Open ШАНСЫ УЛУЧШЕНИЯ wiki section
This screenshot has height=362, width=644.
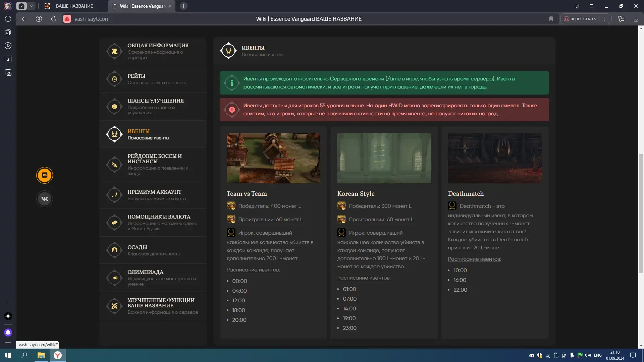tap(153, 107)
